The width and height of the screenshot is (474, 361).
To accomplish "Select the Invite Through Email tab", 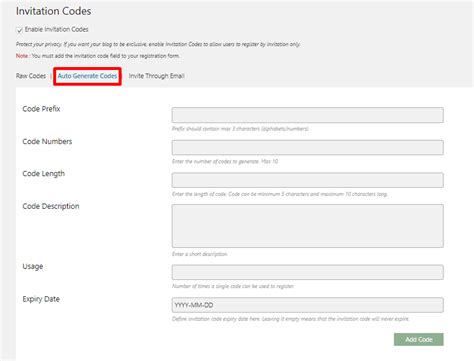I will 156,76.
